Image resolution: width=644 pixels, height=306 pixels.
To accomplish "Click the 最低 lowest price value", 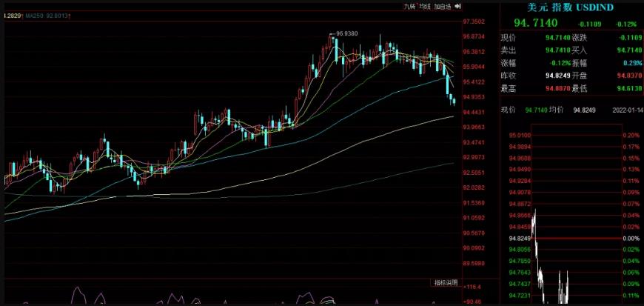I will coord(629,88).
